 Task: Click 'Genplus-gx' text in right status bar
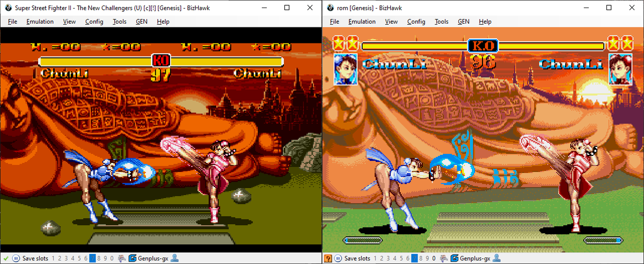(x=475, y=259)
